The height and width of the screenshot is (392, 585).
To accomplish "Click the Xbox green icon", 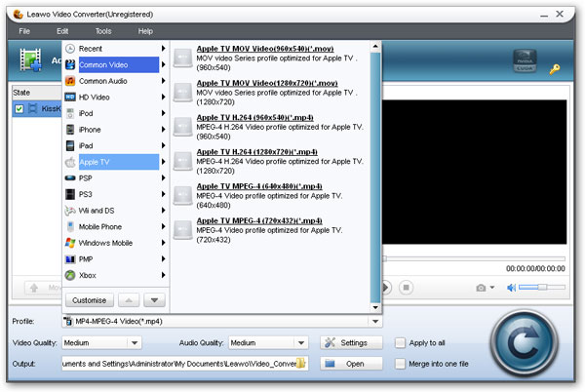I will (x=70, y=275).
